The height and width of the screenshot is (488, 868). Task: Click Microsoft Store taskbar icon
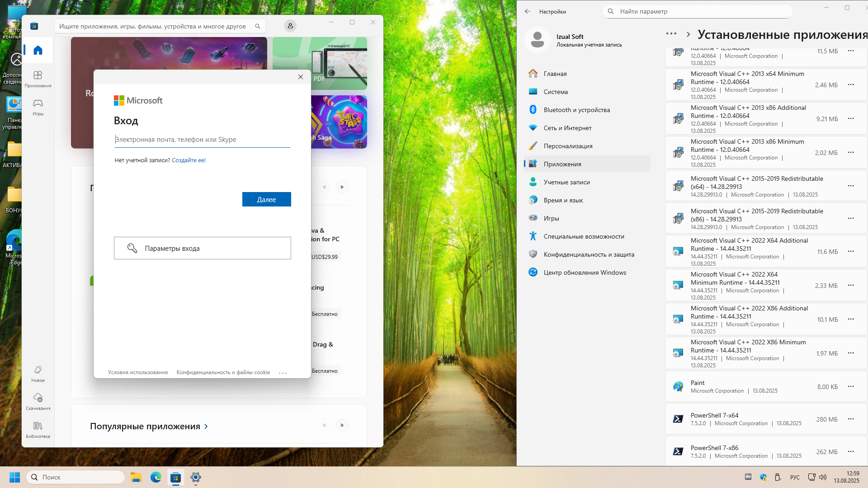[x=176, y=477]
